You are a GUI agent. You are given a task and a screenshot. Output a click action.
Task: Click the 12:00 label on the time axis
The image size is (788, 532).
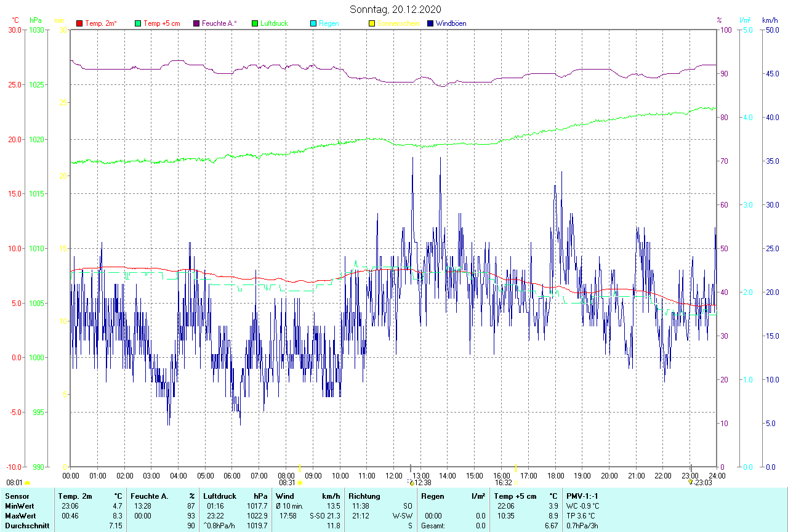click(394, 476)
